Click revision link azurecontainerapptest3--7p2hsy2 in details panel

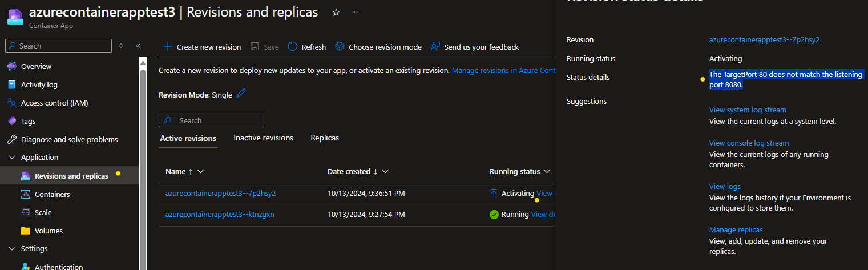[764, 39]
